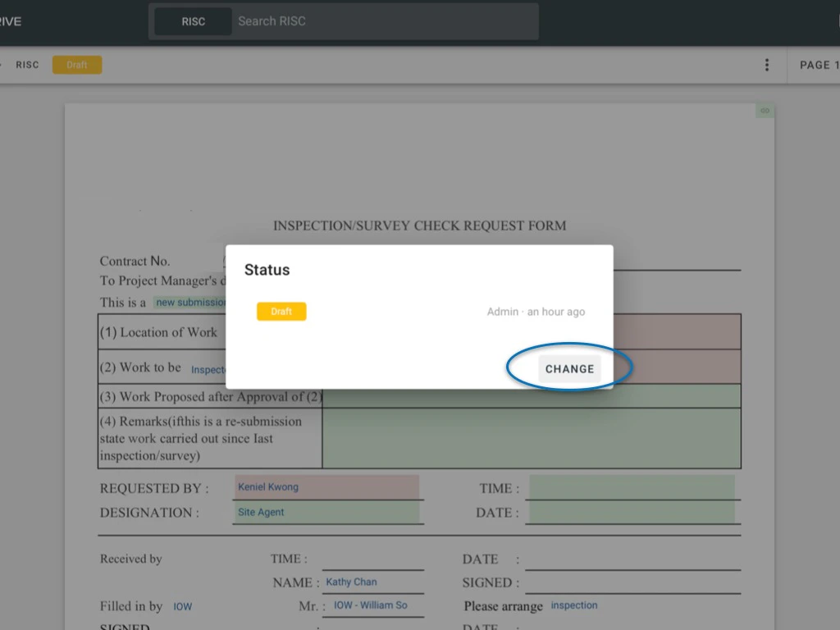
Task: Open the three-dot overflow menu
Action: 766,64
